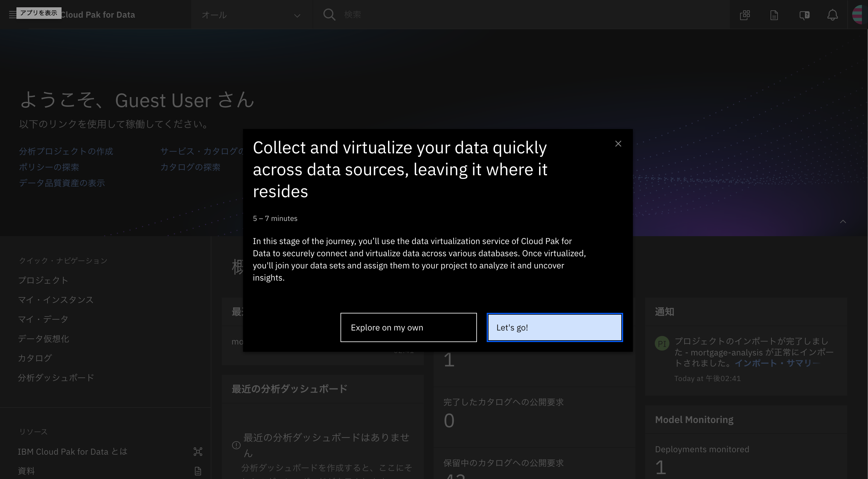Open データ品質資産の表示 link
The image size is (868, 479).
click(x=62, y=183)
